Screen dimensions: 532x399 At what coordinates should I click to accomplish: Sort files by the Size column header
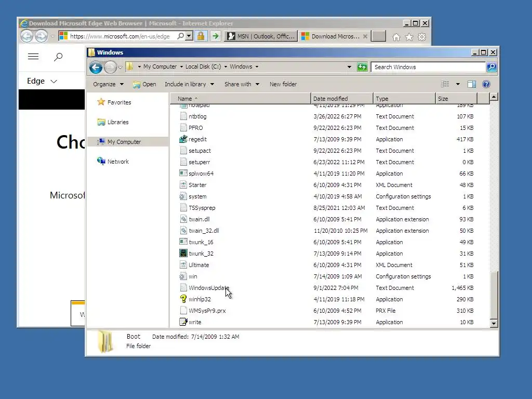click(x=456, y=98)
